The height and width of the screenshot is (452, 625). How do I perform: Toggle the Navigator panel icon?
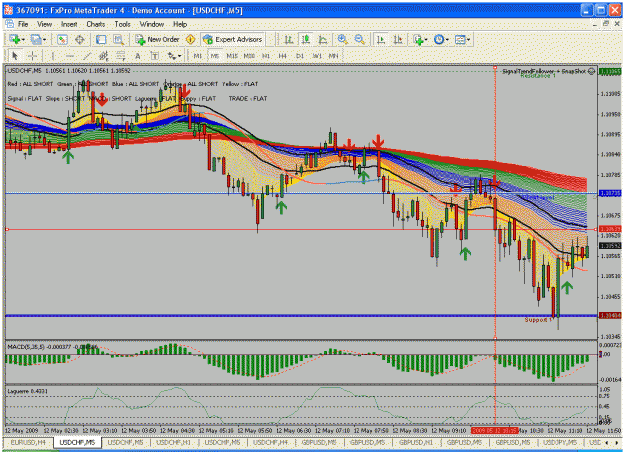(x=101, y=39)
